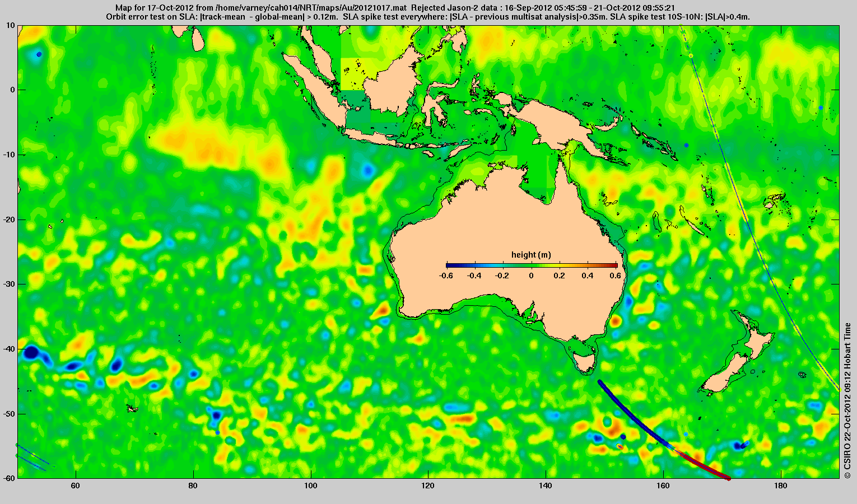This screenshot has height=504, width=857.
Task: Click the x-axis label '60'
Action: 76,486
